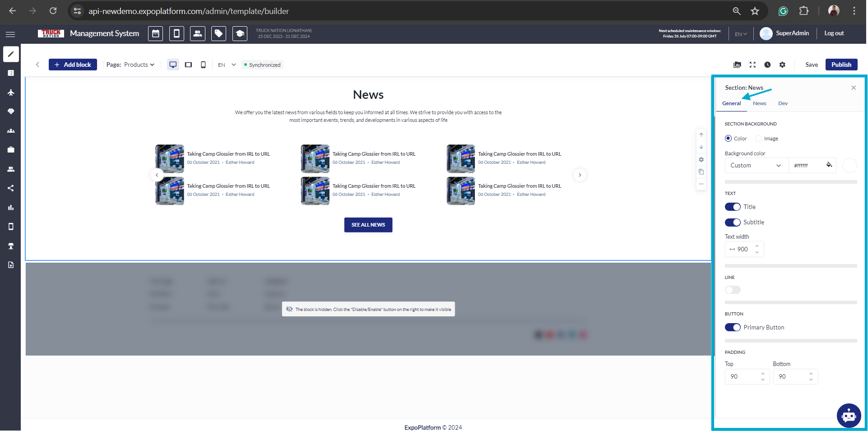Open the bar chart analytics sidebar icon

[x=11, y=208]
